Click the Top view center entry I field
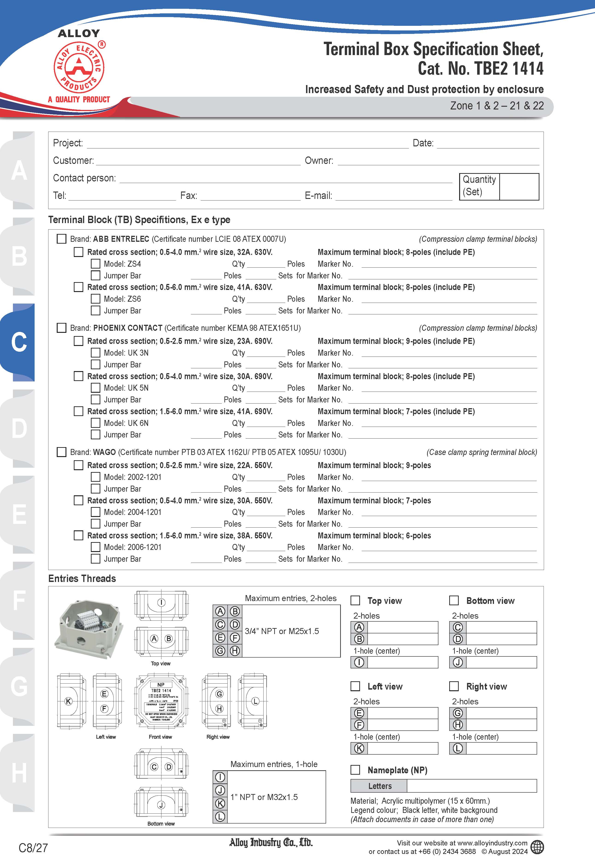Screen dimensions: 595x868 pos(403,662)
